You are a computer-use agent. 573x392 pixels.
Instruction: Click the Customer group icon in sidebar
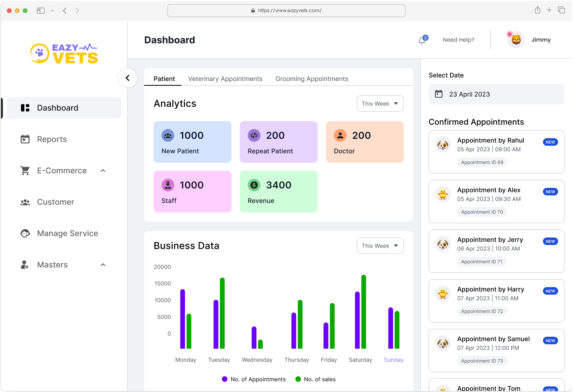(x=25, y=202)
